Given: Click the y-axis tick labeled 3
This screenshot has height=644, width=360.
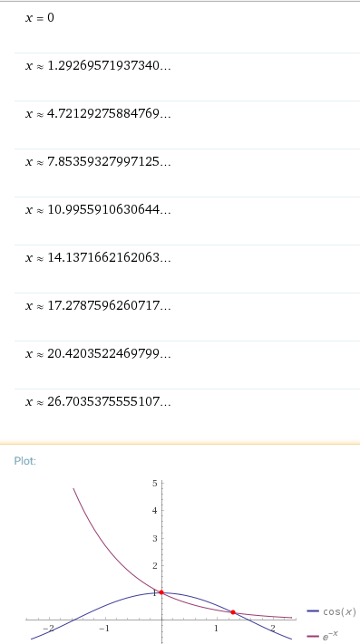Looking at the screenshot, I should [x=155, y=538].
